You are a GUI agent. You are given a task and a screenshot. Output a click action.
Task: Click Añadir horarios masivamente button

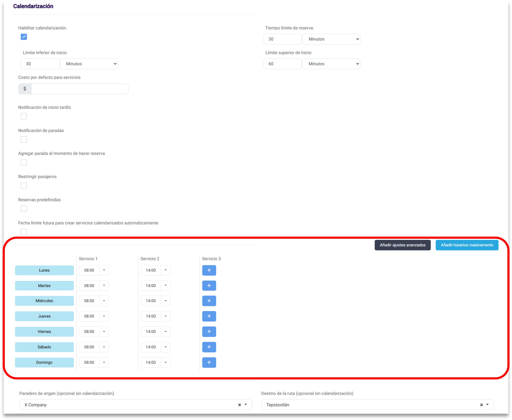pos(467,245)
